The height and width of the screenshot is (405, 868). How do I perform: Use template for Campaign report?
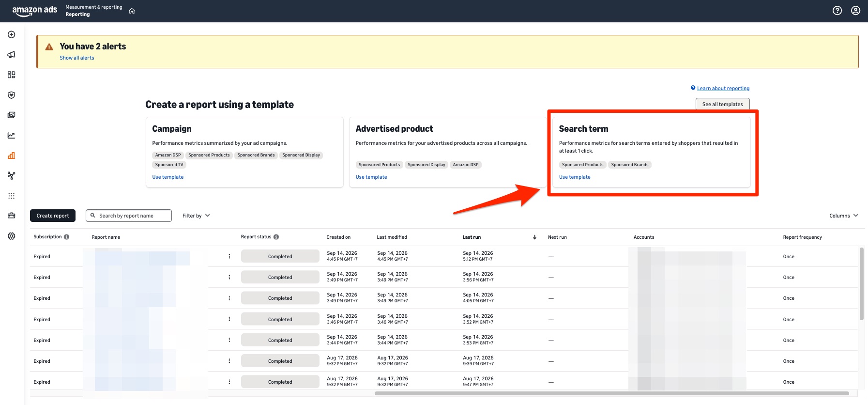(168, 177)
